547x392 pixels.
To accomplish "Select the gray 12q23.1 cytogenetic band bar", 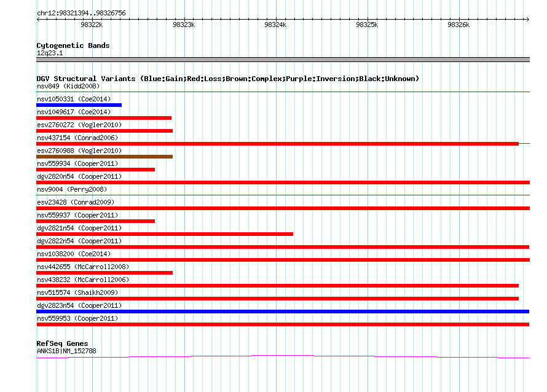I will [283, 60].
